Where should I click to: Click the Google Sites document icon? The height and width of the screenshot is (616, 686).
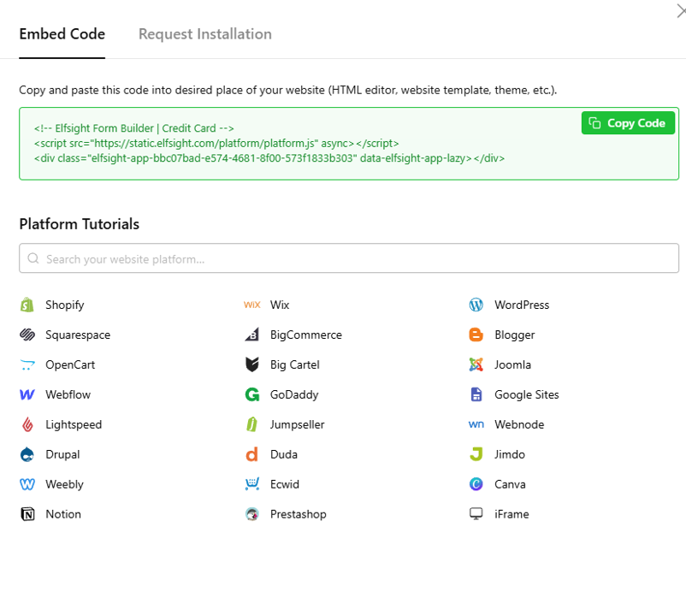click(476, 394)
